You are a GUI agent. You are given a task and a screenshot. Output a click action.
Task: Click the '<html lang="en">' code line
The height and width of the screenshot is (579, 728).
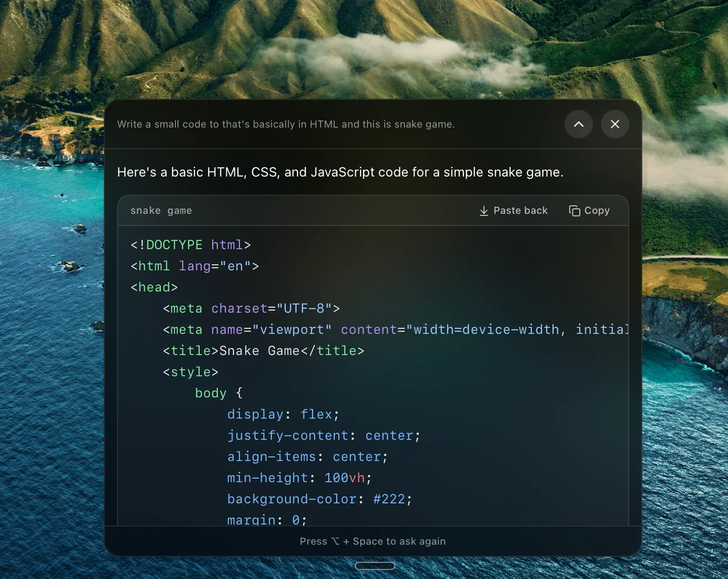pos(195,266)
